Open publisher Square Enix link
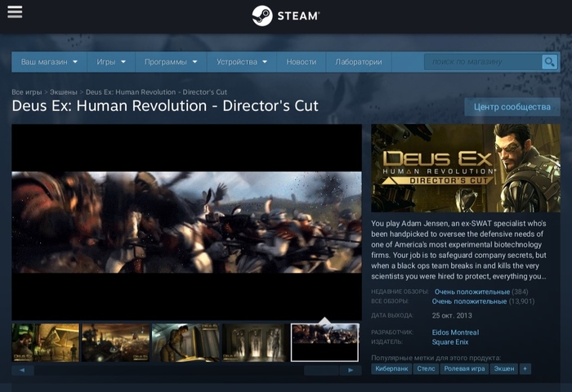 click(450, 342)
